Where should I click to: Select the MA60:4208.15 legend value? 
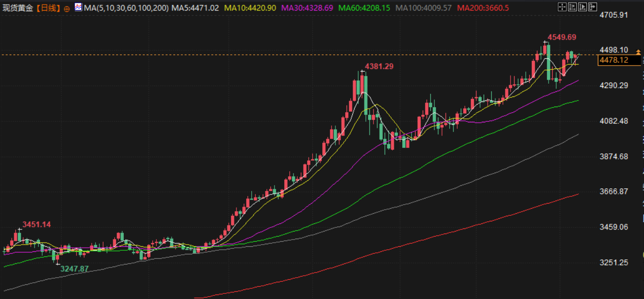click(364, 8)
